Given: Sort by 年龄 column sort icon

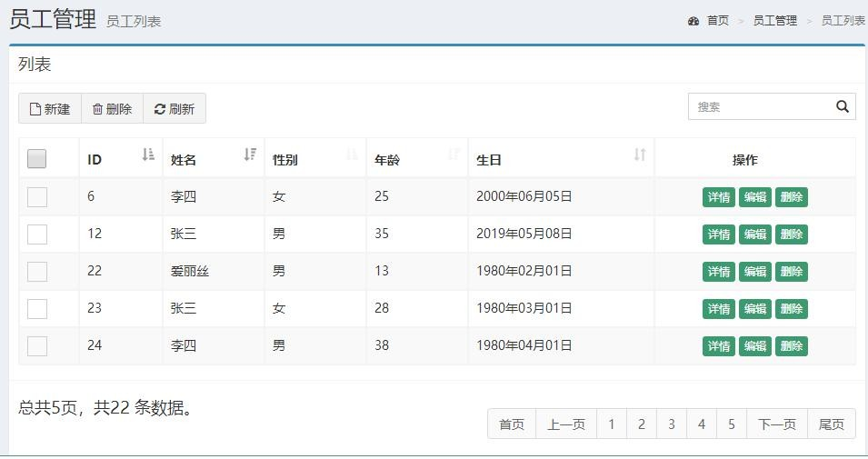Looking at the screenshot, I should (x=454, y=155).
